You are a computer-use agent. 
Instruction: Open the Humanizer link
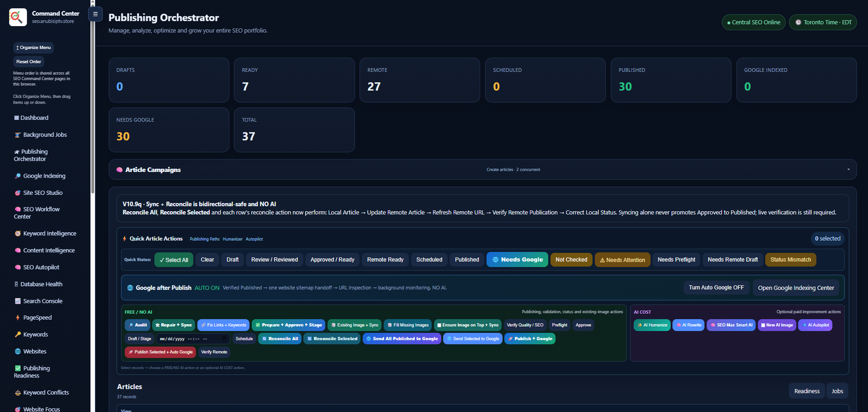(233, 239)
